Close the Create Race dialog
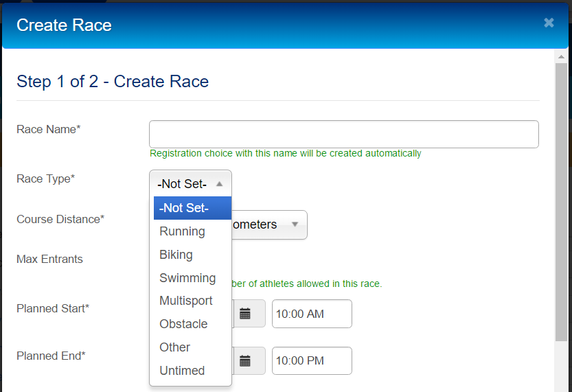The height and width of the screenshot is (392, 572). click(x=549, y=23)
